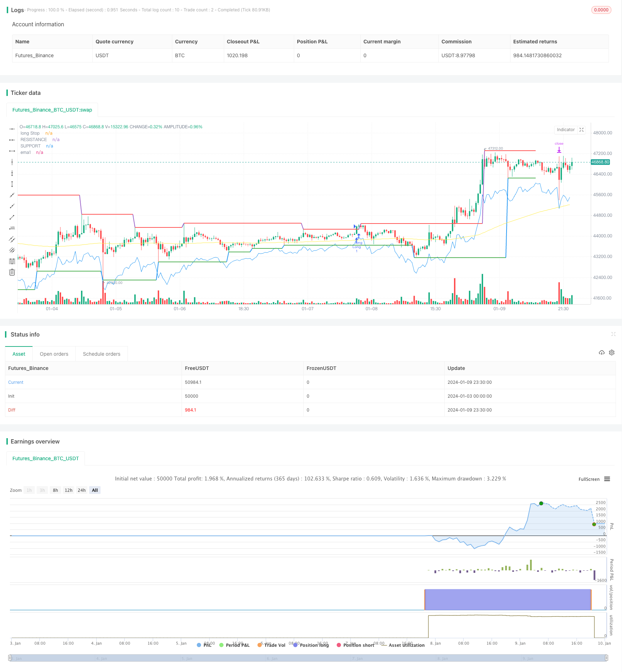Set earnings zoom to 3h
Viewport: 622px width, 672px height.
pos(42,490)
